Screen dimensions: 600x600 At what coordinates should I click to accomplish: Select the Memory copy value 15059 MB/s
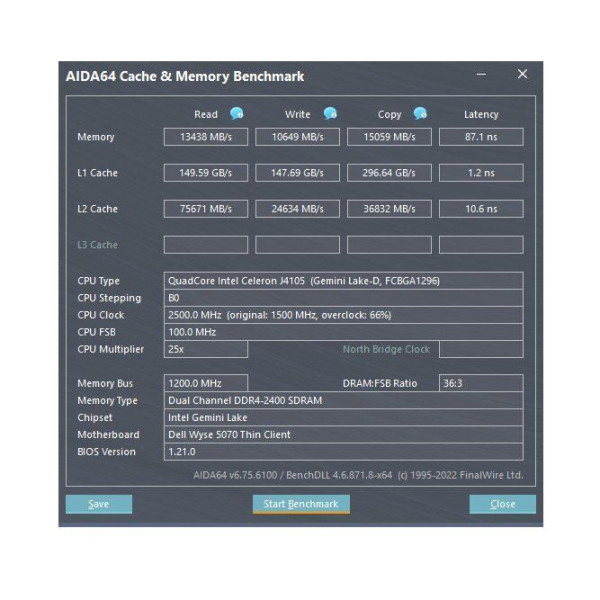[389, 137]
